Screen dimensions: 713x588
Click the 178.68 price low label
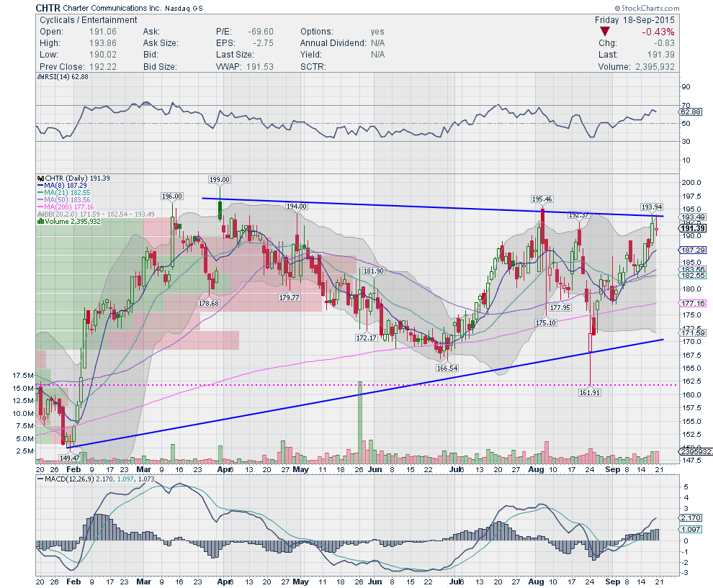click(209, 303)
